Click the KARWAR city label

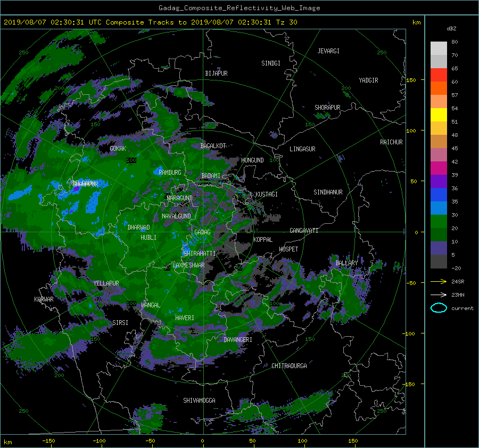[x=44, y=299]
